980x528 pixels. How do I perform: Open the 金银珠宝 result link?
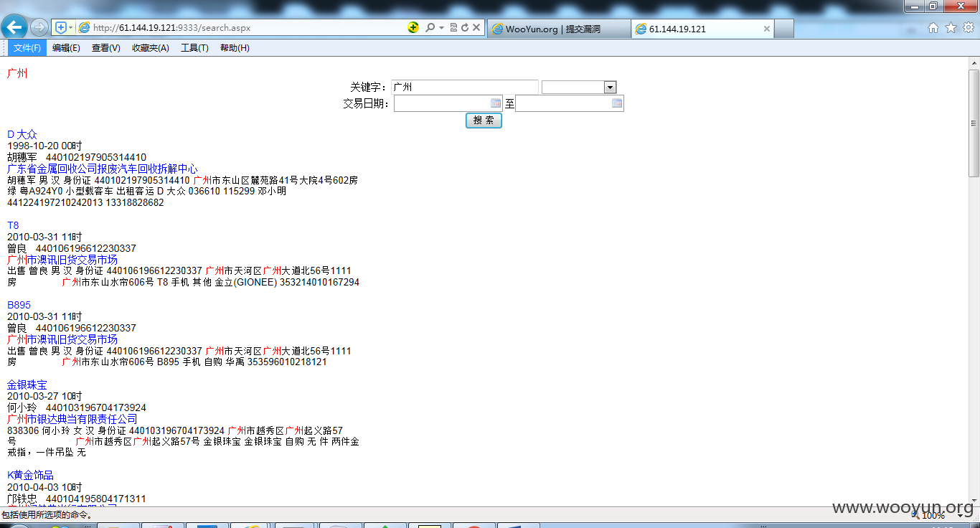coord(27,385)
